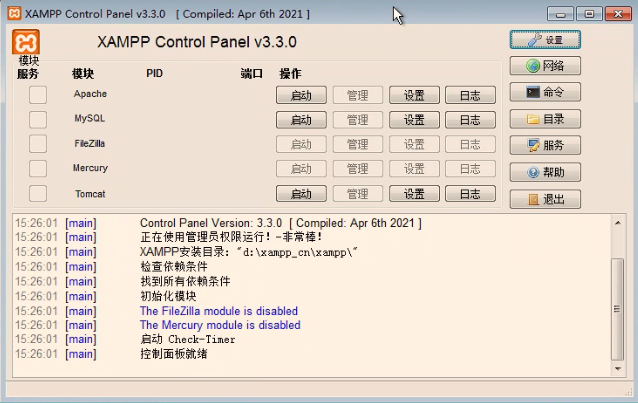This screenshot has width=638, height=403.
Task: Click log scrollbar up arrow
Action: pyautogui.click(x=618, y=223)
